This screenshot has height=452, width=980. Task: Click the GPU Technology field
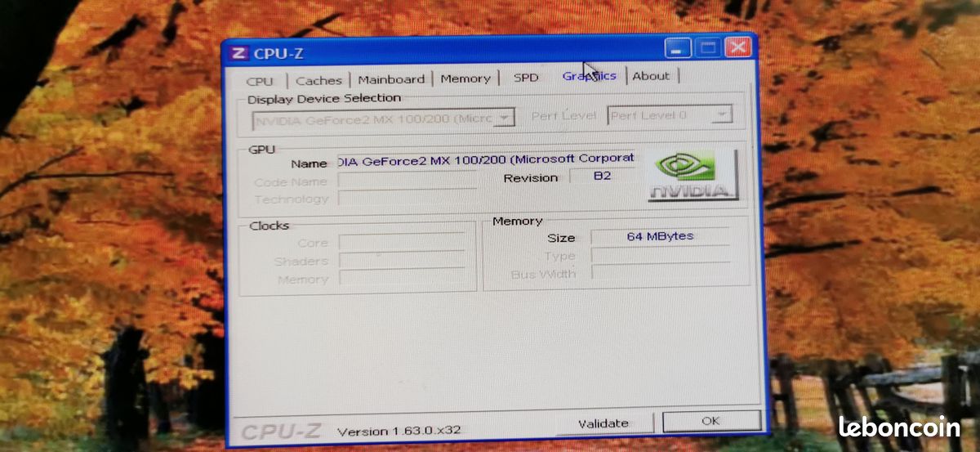[407, 199]
